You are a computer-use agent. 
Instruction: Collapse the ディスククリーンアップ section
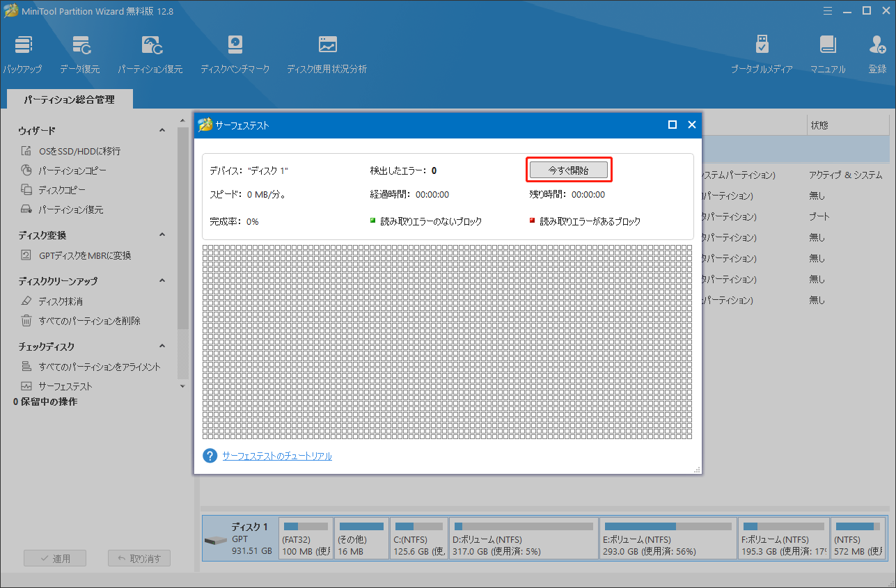(x=162, y=281)
